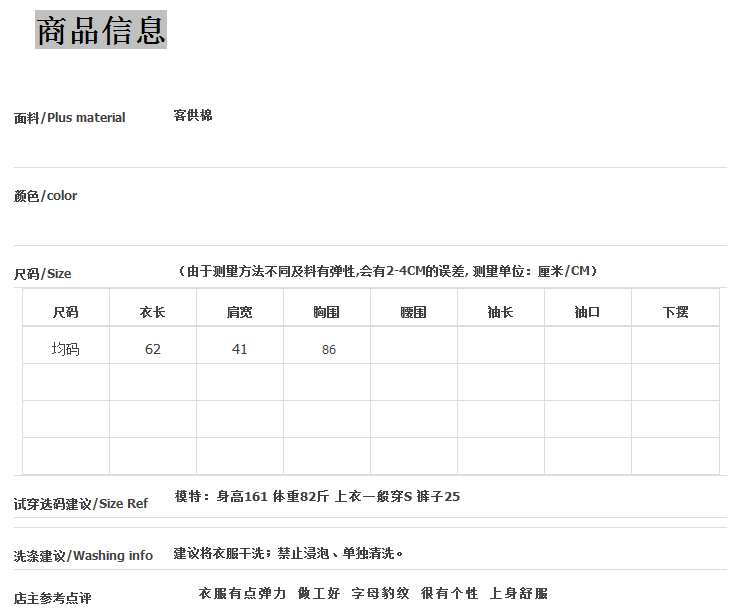The height and width of the screenshot is (614, 738).
Task: Click the 均码 size cell
Action: coord(65,349)
